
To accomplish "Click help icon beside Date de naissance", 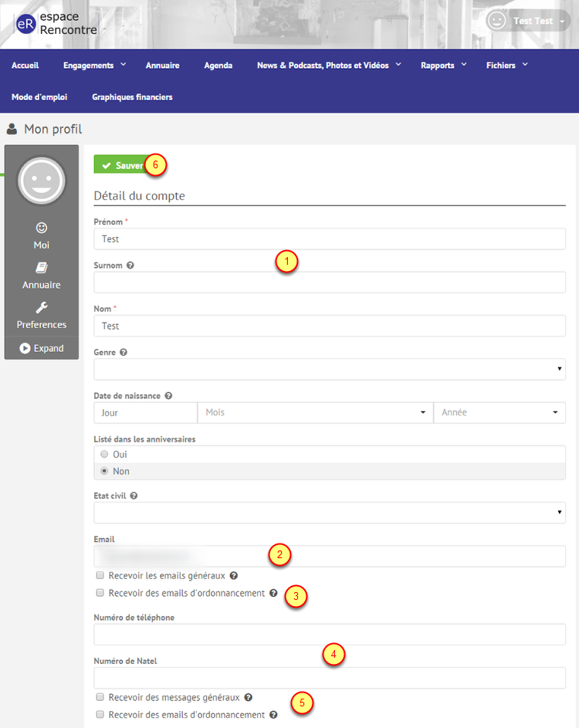I will 168,396.
